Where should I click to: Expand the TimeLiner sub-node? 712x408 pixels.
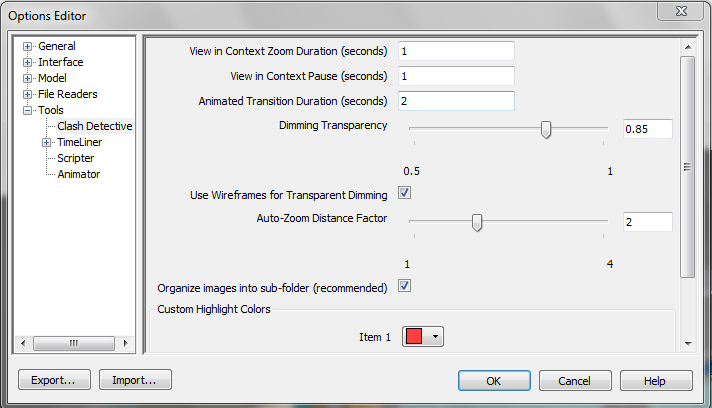[x=46, y=143]
